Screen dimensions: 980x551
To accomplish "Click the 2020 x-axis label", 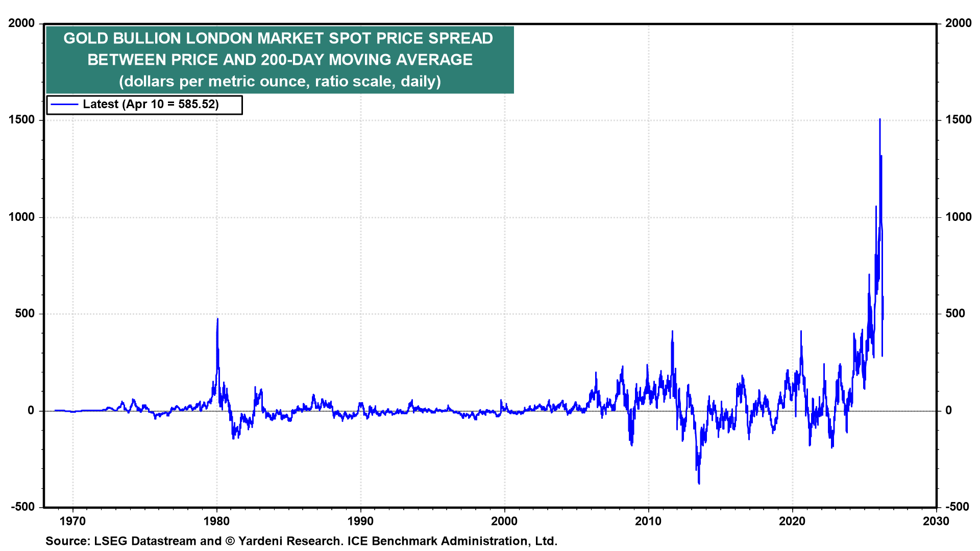I will (792, 521).
